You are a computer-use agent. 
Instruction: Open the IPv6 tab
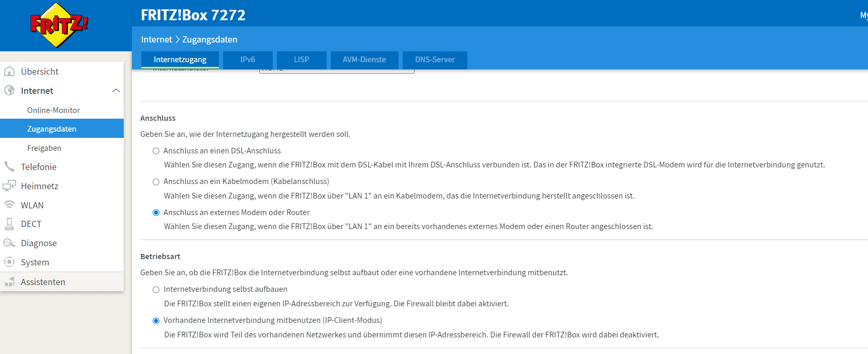coord(248,60)
